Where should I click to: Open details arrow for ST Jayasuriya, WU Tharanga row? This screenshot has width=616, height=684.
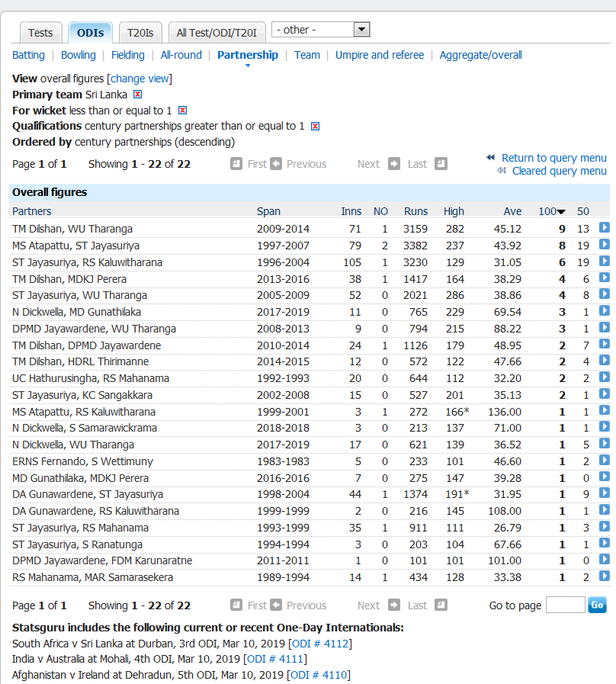click(x=605, y=294)
